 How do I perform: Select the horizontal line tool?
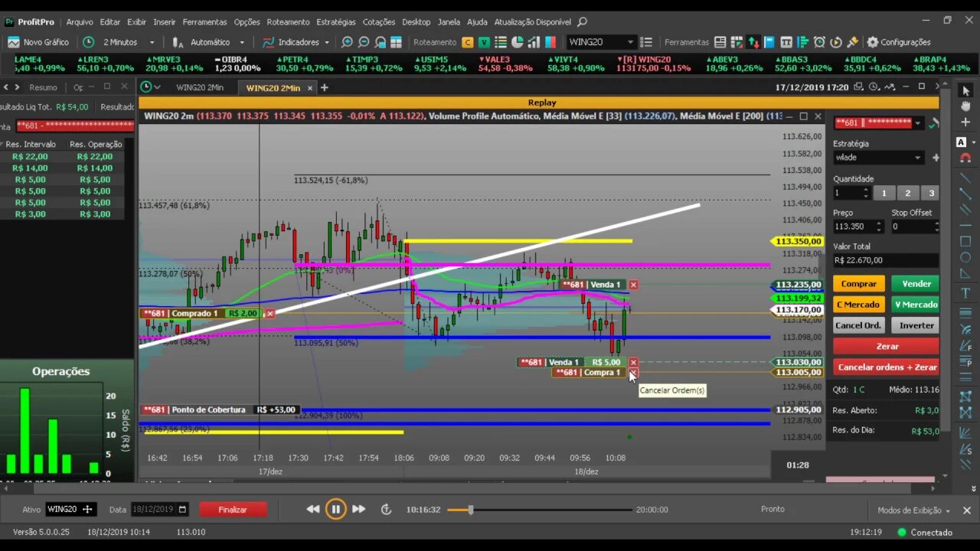965,225
